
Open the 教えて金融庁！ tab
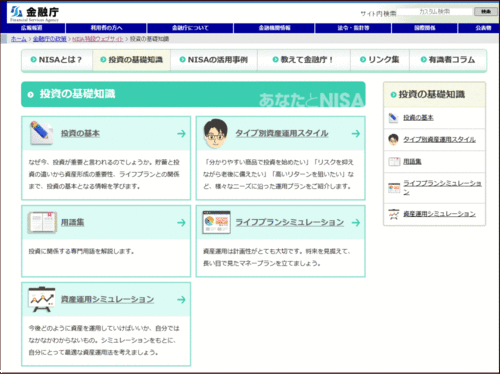tap(304, 60)
